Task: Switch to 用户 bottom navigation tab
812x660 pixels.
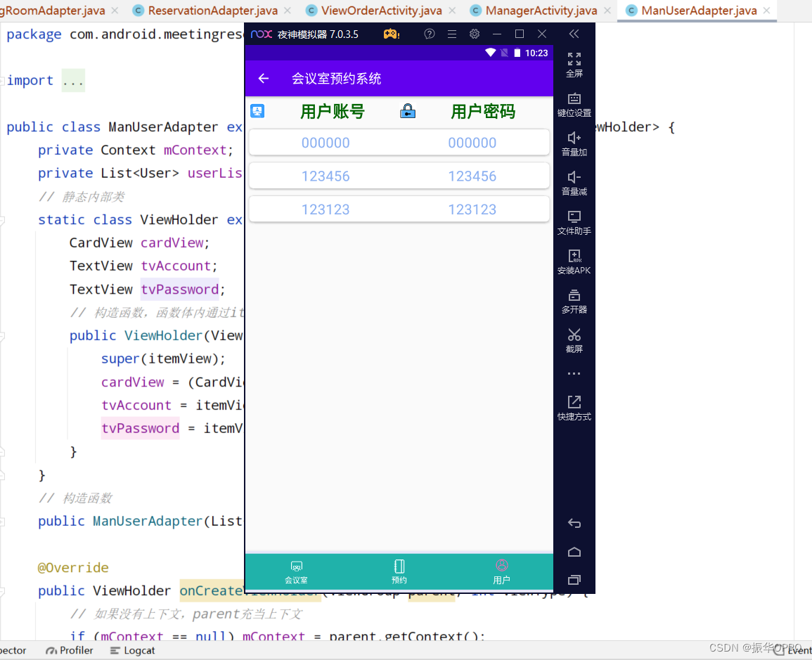Action: pos(501,572)
